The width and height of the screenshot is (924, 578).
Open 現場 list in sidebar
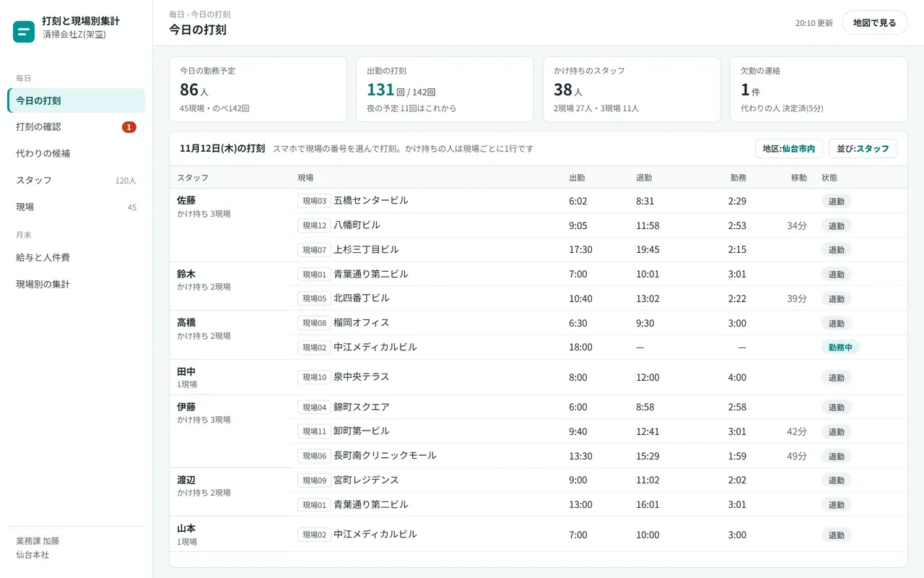point(76,207)
